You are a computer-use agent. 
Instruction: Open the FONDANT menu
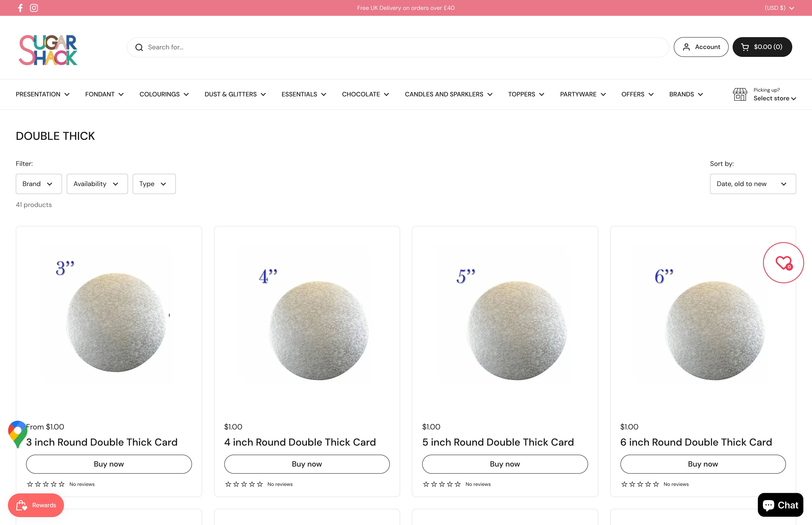pyautogui.click(x=104, y=94)
